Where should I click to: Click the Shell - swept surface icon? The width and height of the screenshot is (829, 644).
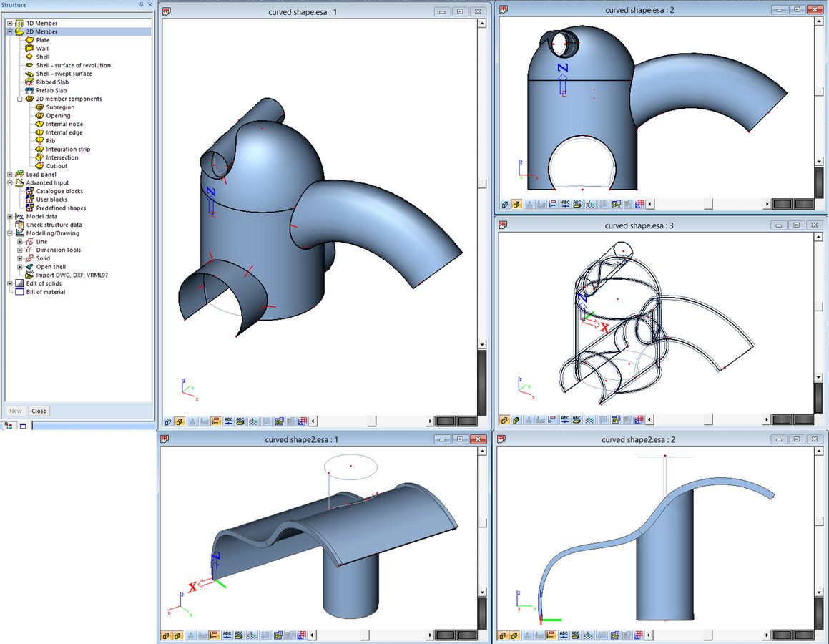click(x=30, y=74)
